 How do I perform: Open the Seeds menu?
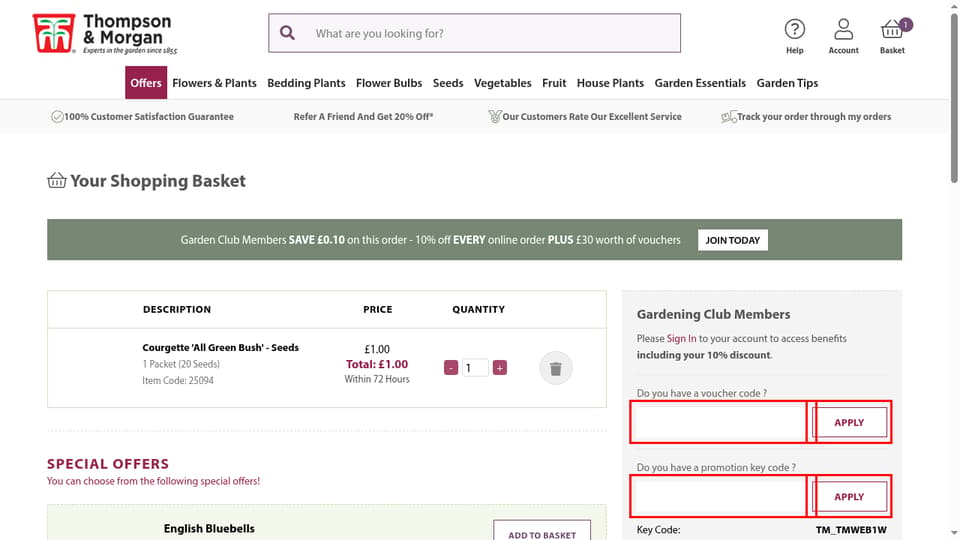point(448,83)
